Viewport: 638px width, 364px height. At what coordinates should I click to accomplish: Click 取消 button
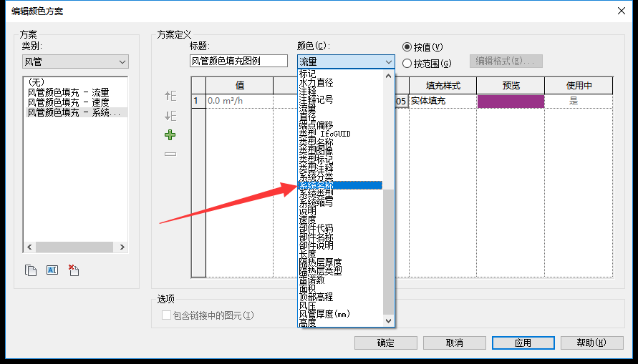(455, 343)
